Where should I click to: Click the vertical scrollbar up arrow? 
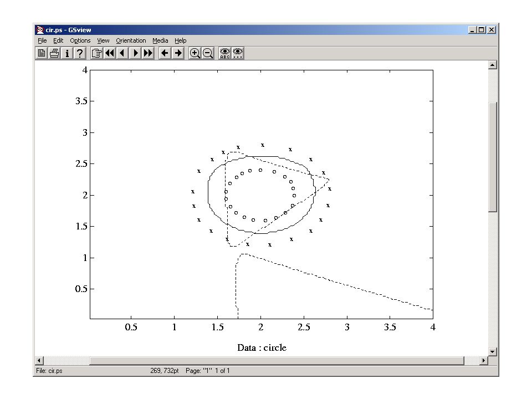point(493,65)
